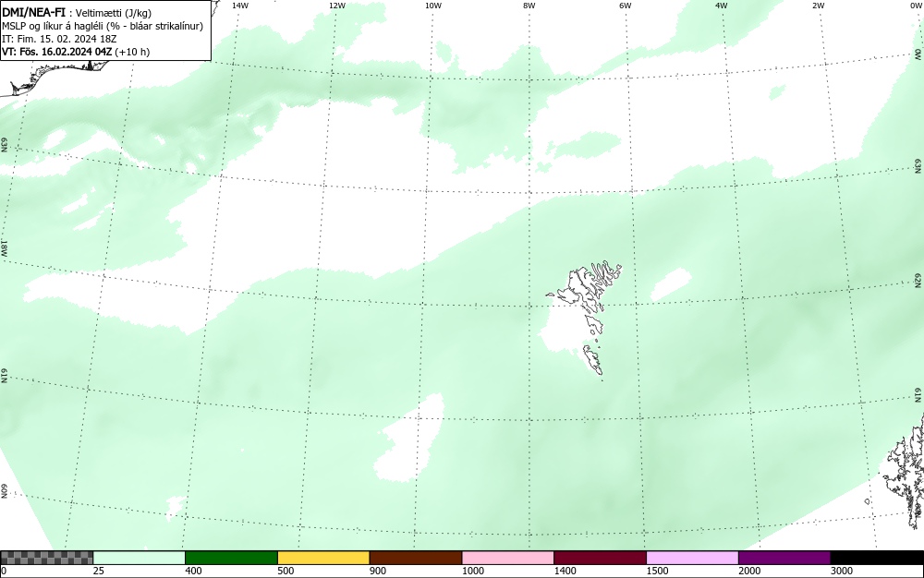Image resolution: width=924 pixels, height=578 pixels.
Task: Click the lavender 1500–2000 legend swatch
Action: [692, 558]
